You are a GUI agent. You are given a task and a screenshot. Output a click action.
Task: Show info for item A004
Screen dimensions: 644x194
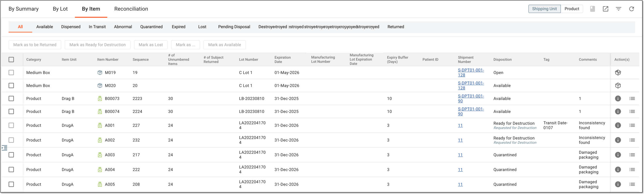pyautogui.click(x=618, y=170)
